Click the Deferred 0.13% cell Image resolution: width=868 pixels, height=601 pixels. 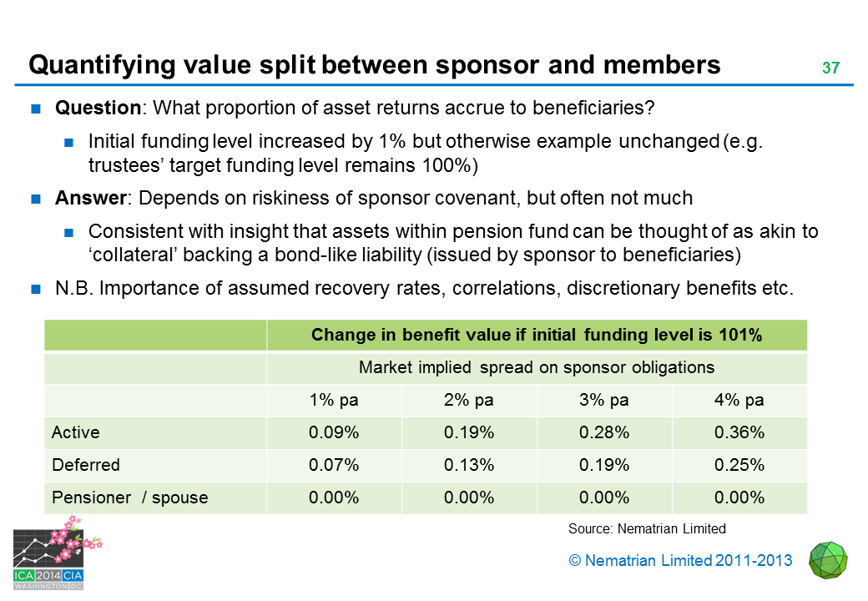tap(469, 465)
